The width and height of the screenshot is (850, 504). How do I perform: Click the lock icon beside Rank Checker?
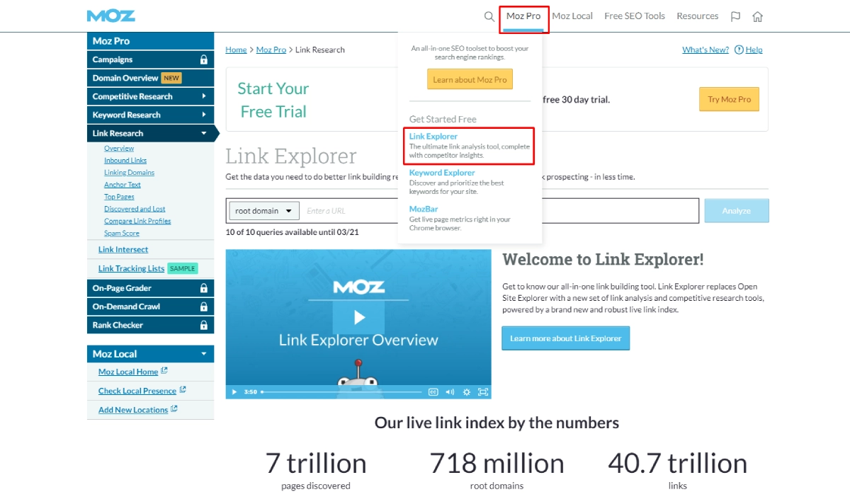204,325
